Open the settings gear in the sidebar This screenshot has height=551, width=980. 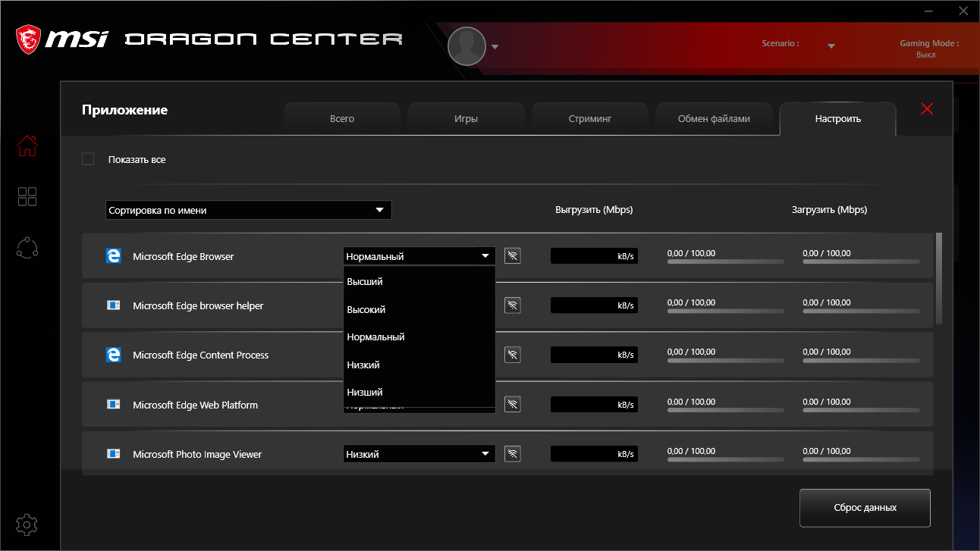pos(27,524)
